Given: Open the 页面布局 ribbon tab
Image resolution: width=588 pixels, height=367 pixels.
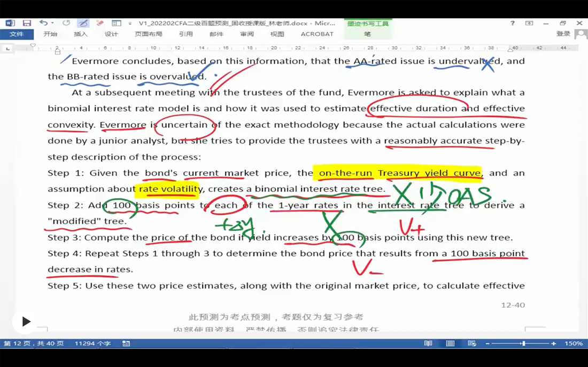Looking at the screenshot, I should click(x=149, y=34).
